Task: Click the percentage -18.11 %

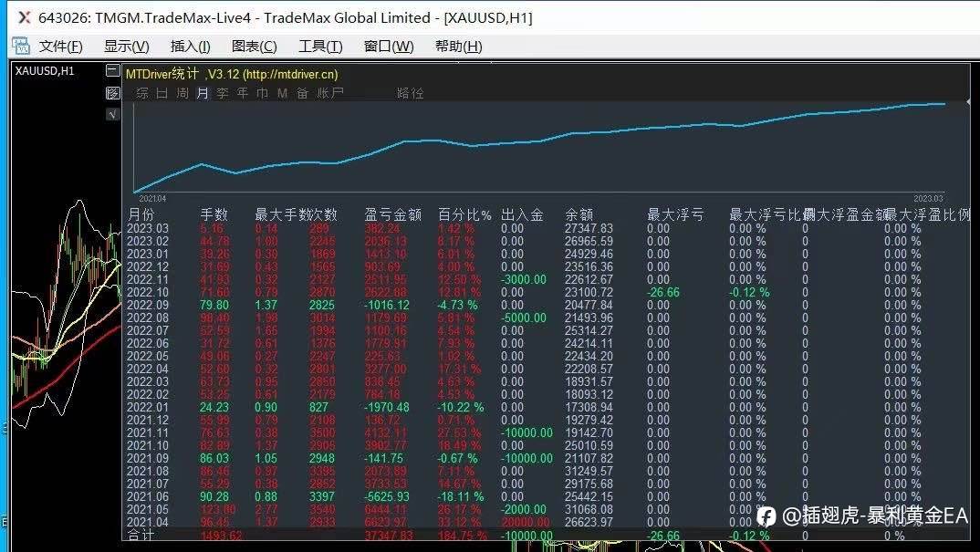Action: 461,496
